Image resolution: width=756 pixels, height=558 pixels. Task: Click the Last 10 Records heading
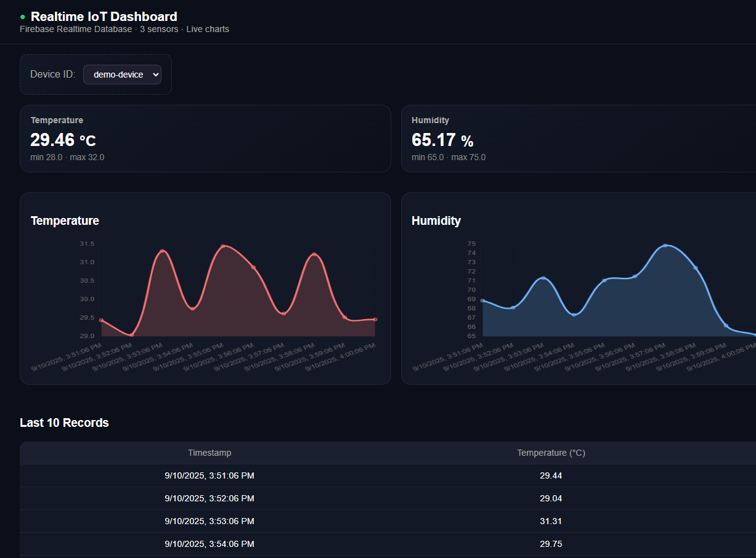[x=64, y=423]
